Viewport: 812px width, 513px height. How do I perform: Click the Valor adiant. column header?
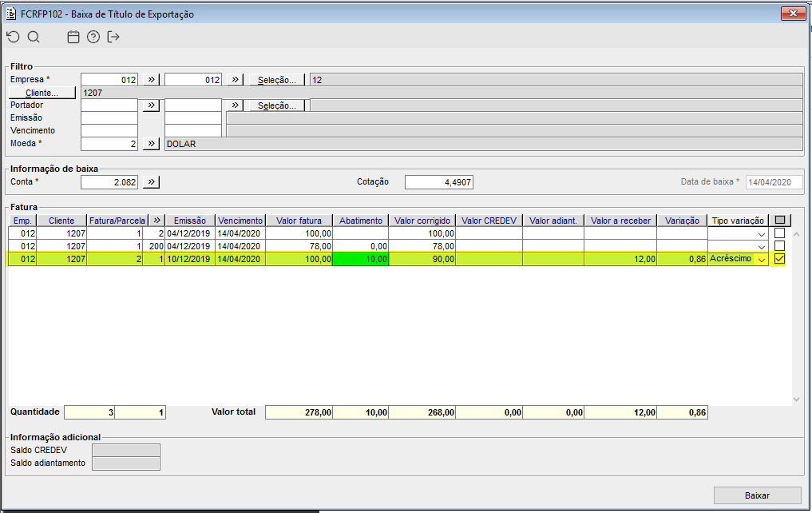(x=553, y=221)
